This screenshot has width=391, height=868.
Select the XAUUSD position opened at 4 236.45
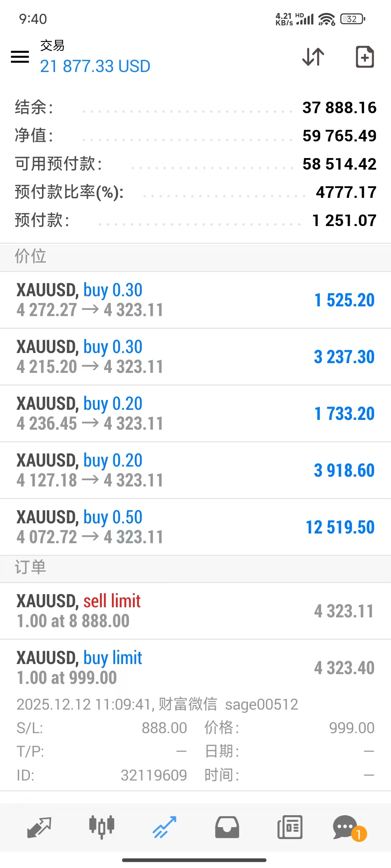point(195,413)
